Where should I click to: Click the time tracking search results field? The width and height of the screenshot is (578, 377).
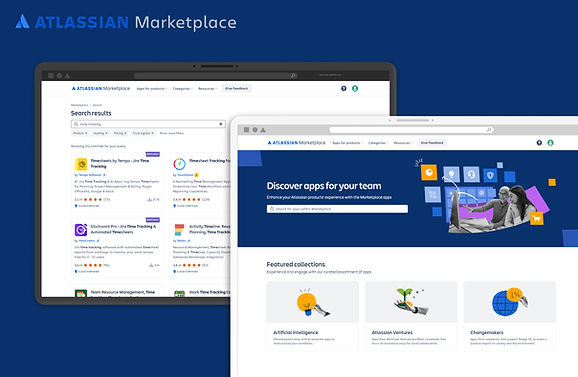148,124
